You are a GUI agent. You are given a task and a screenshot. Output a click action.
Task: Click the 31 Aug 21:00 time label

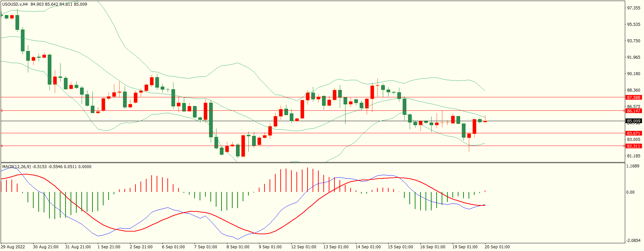(78, 247)
